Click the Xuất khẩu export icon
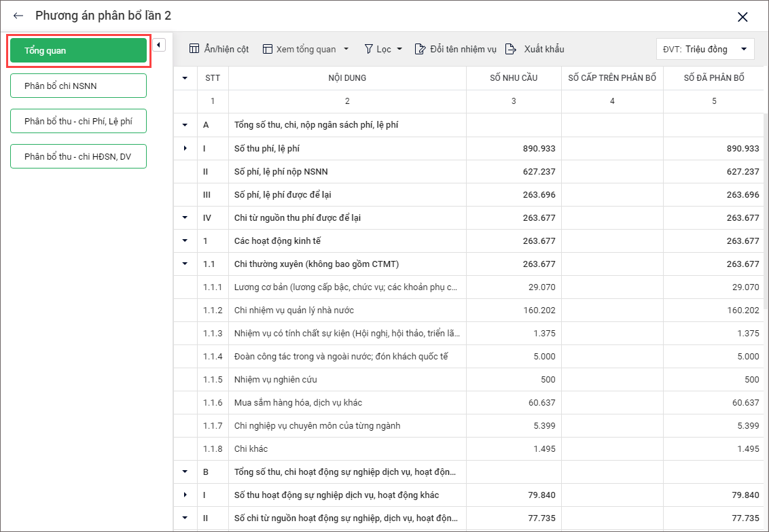The height and width of the screenshot is (532, 769). tap(511, 49)
